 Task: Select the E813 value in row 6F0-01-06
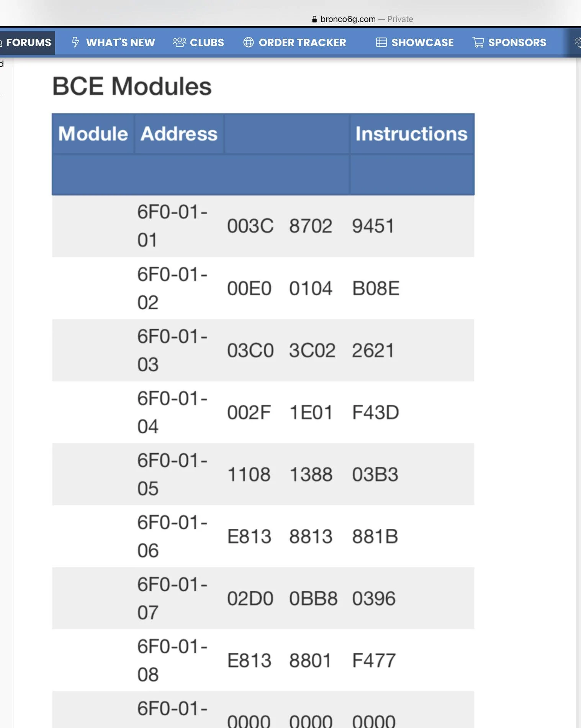click(249, 536)
